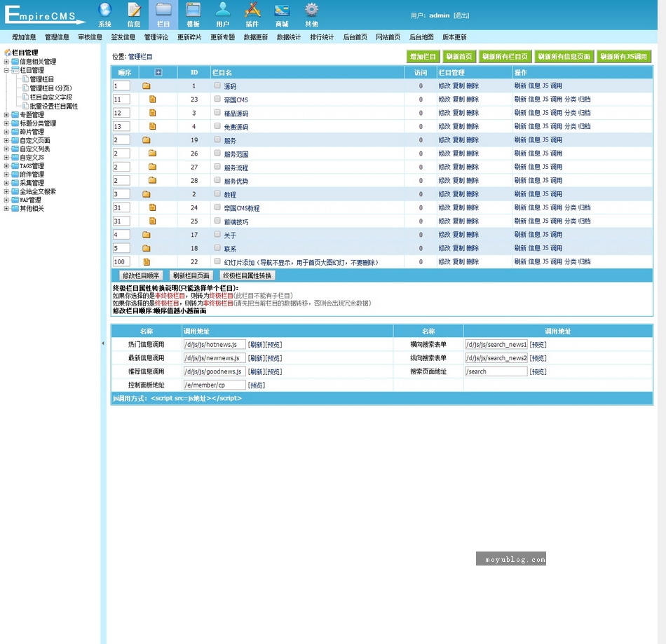Open 后台地图 menu item
This screenshot has height=644, width=666.
pos(421,37)
